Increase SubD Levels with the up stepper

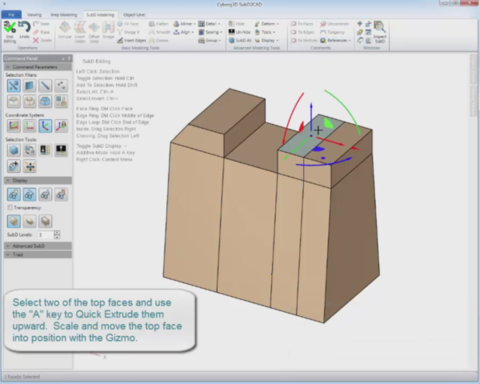coord(57,233)
